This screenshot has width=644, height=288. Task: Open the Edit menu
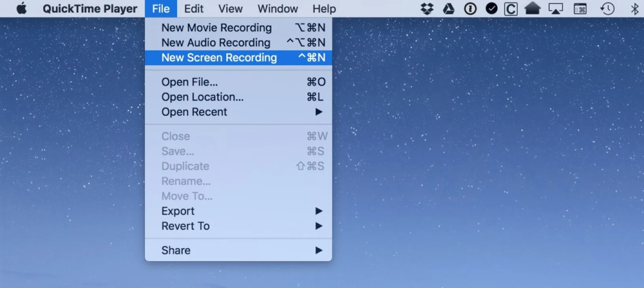click(x=194, y=9)
